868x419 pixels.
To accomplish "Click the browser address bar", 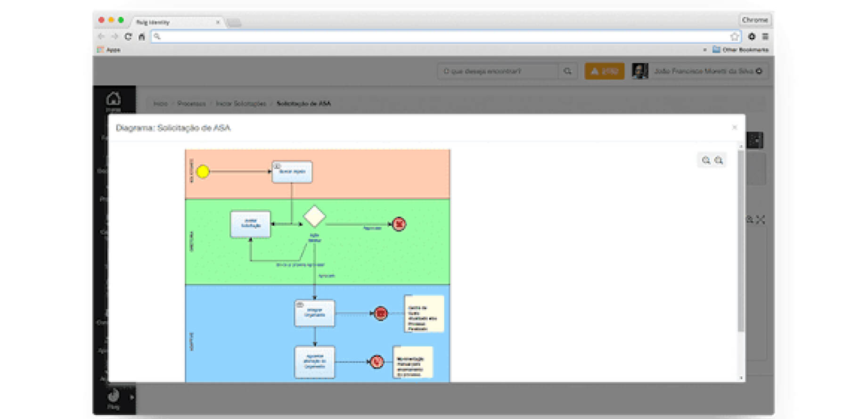I will [x=443, y=36].
